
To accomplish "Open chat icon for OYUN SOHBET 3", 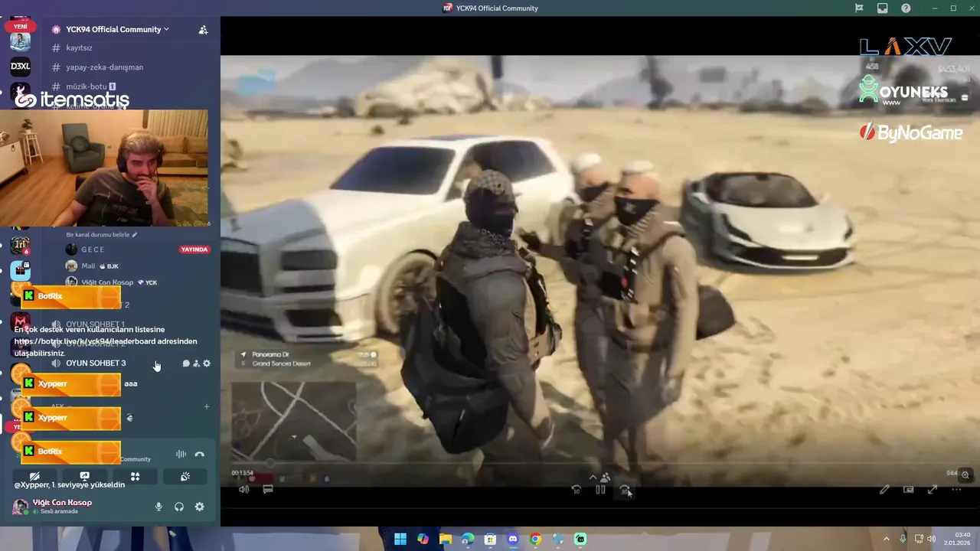I will [186, 364].
